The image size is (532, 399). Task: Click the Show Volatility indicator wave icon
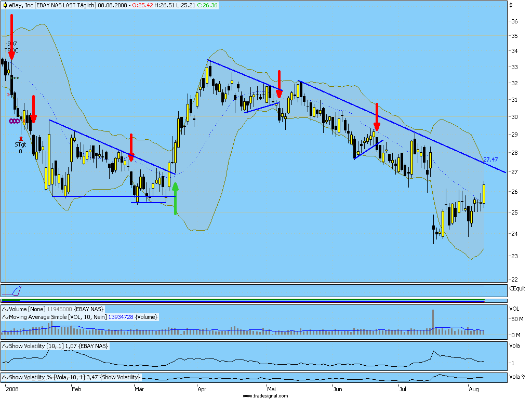pyautogui.click(x=5, y=346)
